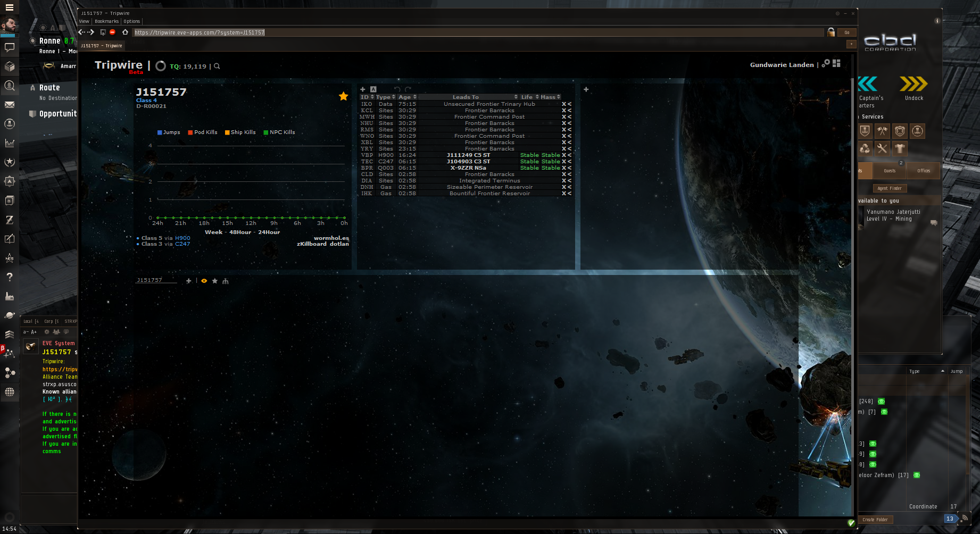Delete signature IKO with X
Viewport: 980px width, 534px height.
point(564,104)
